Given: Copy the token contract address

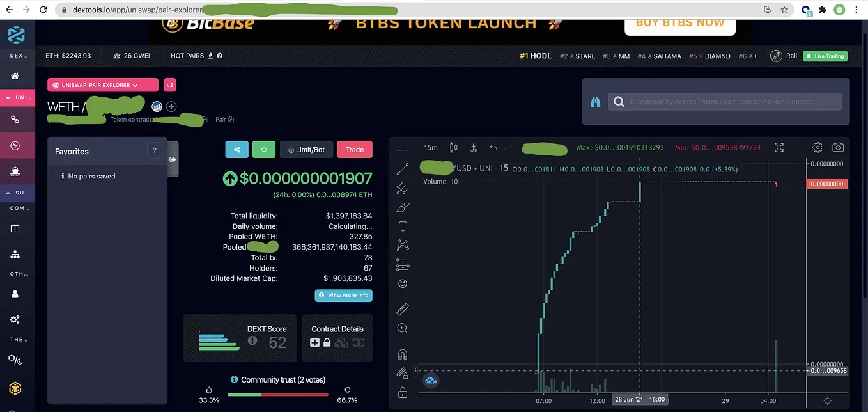Looking at the screenshot, I should 205,120.
